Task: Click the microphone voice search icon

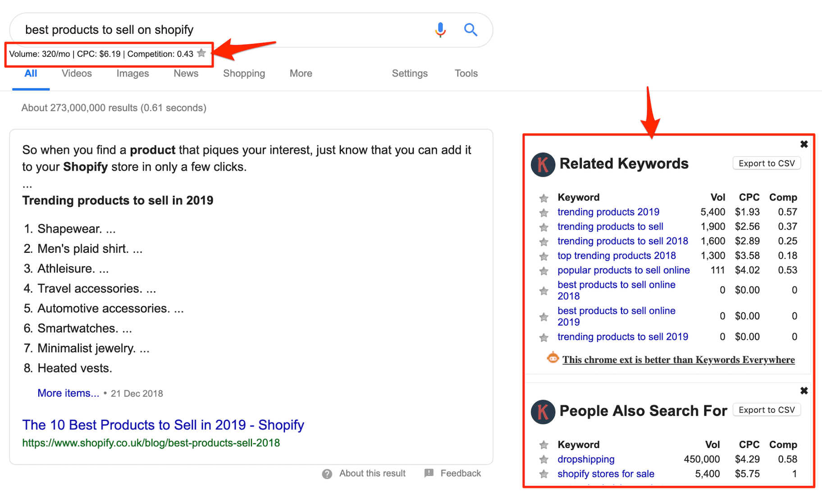Action: [440, 30]
